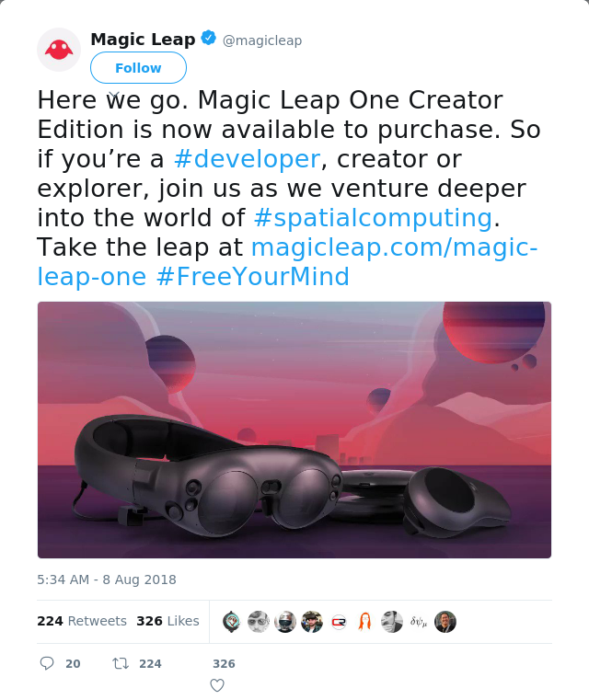The width and height of the screenshot is (589, 700).
Task: Open the Magic Leap One headset image
Action: pyautogui.click(x=294, y=430)
